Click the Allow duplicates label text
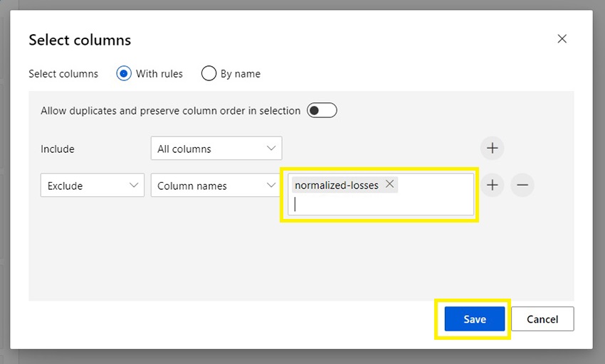 coord(171,111)
